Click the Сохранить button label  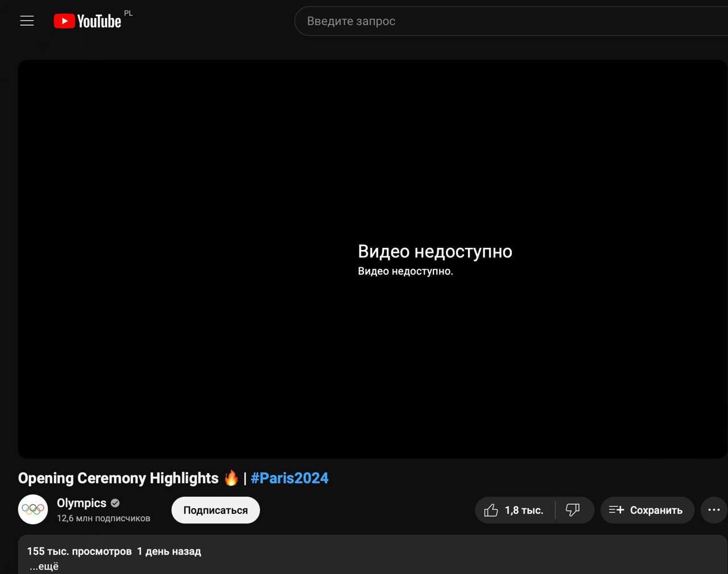656,510
